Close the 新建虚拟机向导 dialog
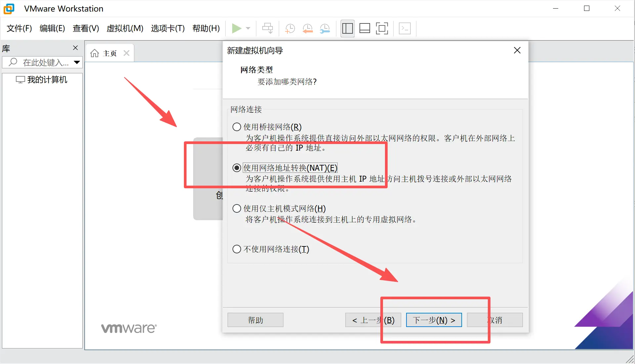The width and height of the screenshot is (635, 364). coord(517,50)
